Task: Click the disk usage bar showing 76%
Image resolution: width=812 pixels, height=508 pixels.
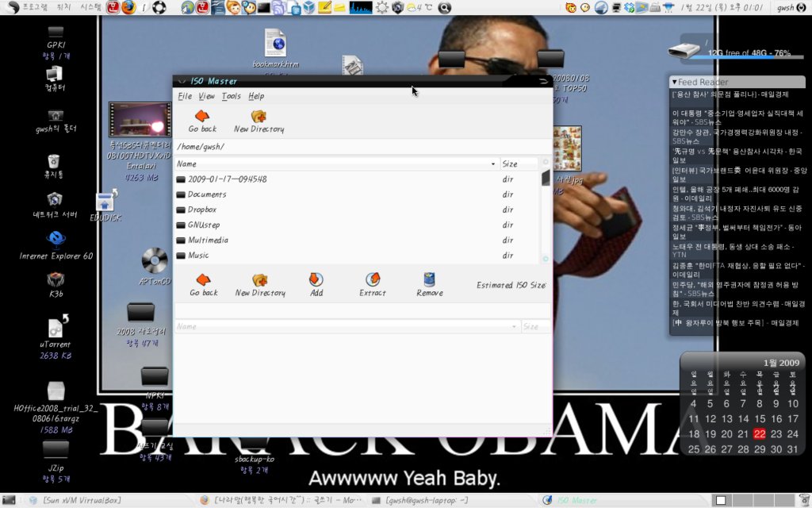Action: (x=748, y=56)
